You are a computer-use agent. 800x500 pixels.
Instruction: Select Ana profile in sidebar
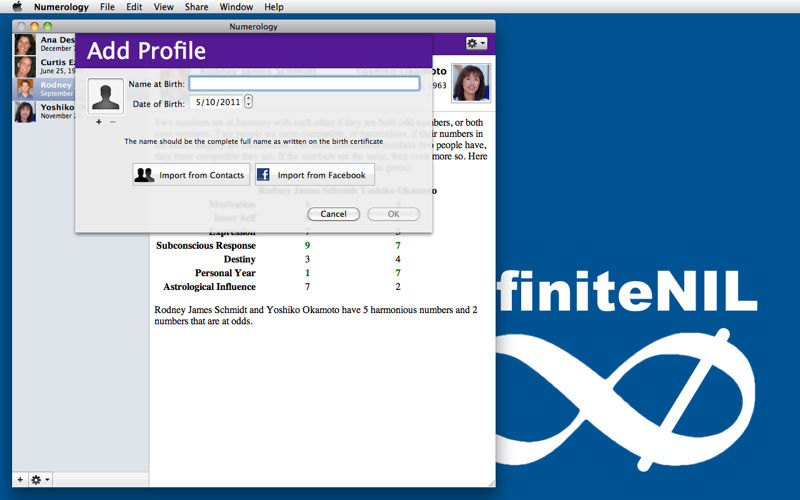45,44
